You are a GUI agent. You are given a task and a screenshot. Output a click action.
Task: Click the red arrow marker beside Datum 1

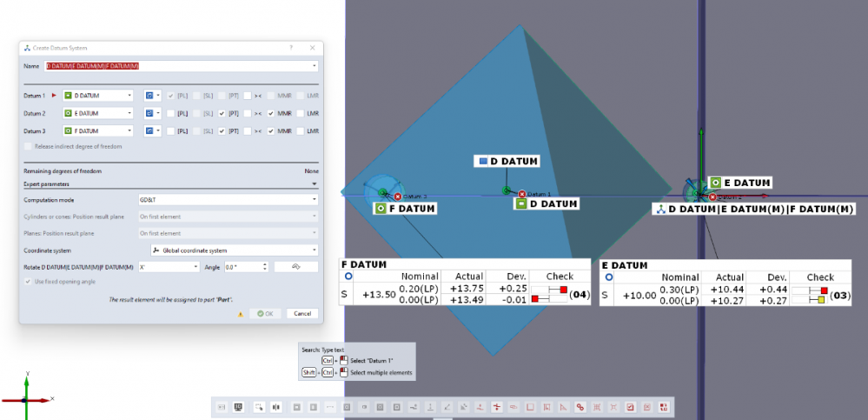point(54,96)
